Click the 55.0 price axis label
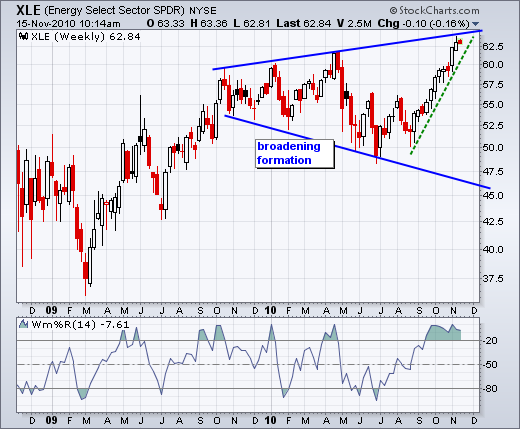The height and width of the screenshot is (429, 520). pos(493,105)
